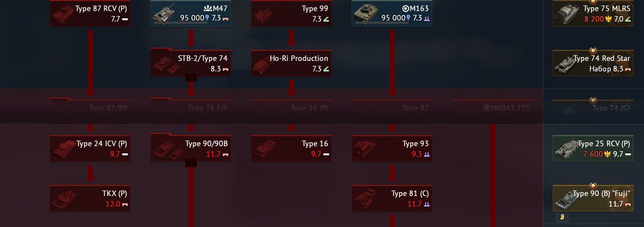Click the Type 81 (C) vehicle icon

(365, 199)
